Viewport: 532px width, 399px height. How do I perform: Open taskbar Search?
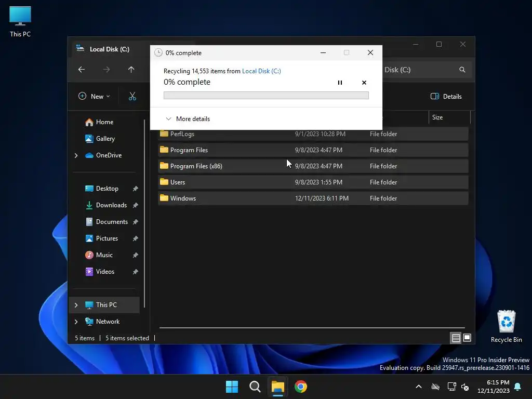coord(255,387)
